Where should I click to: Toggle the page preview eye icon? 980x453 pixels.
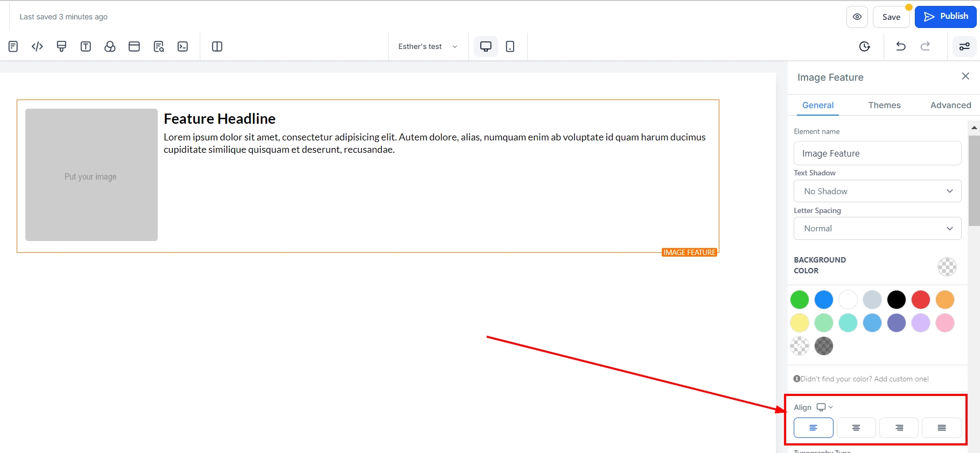857,17
